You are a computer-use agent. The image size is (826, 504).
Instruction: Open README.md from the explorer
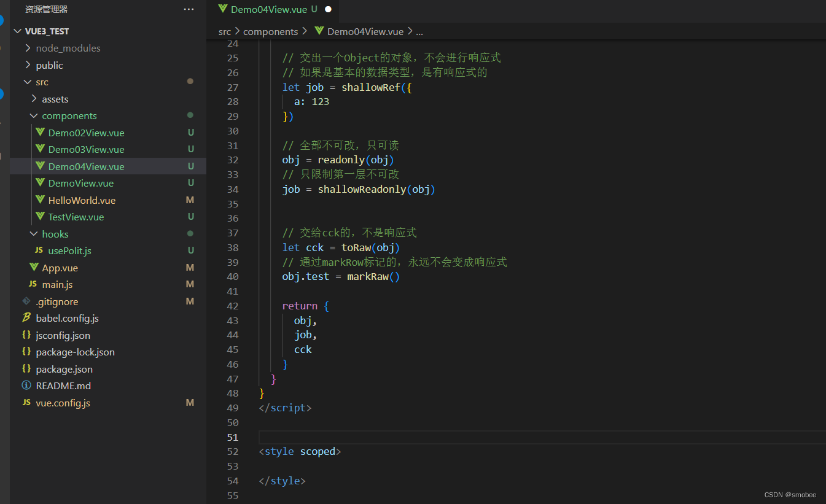[63, 386]
